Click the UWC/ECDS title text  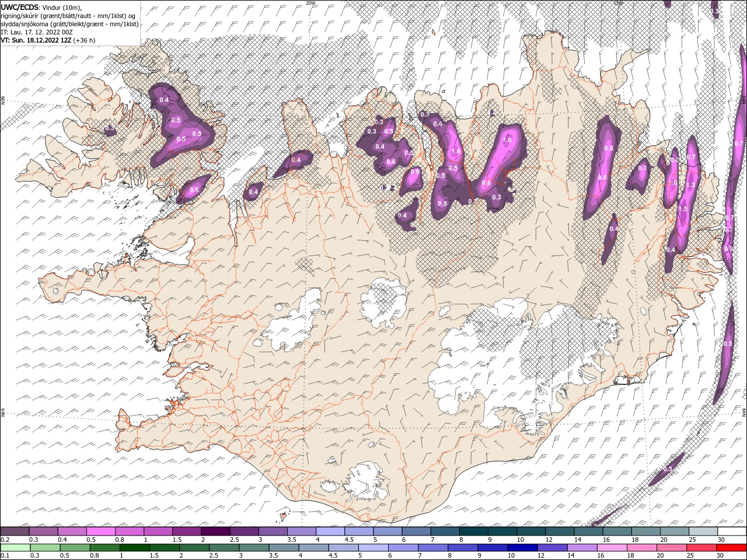[x=21, y=7]
